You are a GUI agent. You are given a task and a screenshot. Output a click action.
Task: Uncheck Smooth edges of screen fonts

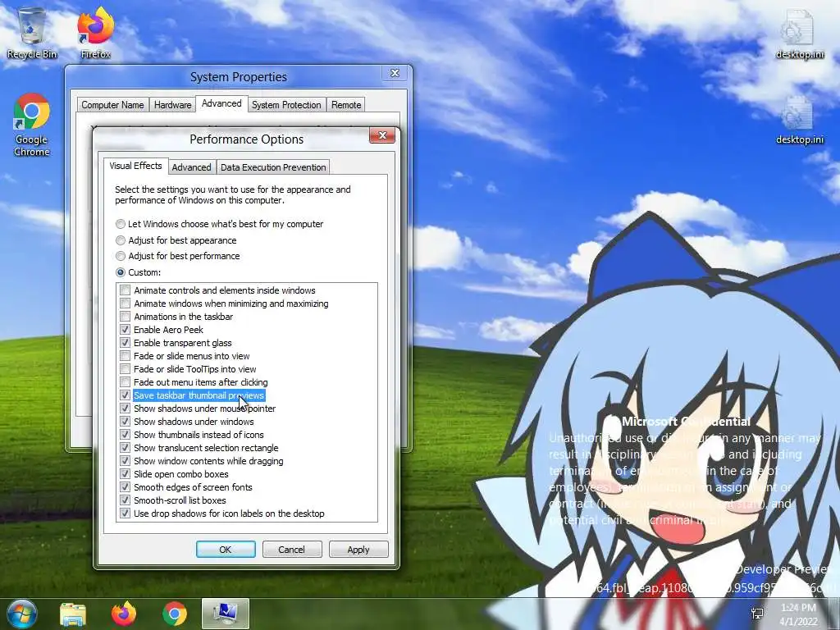pos(126,487)
